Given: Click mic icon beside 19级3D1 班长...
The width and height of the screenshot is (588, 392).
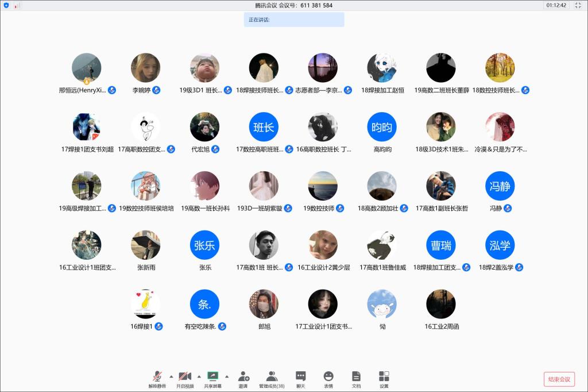Looking at the screenshot, I should (x=228, y=90).
